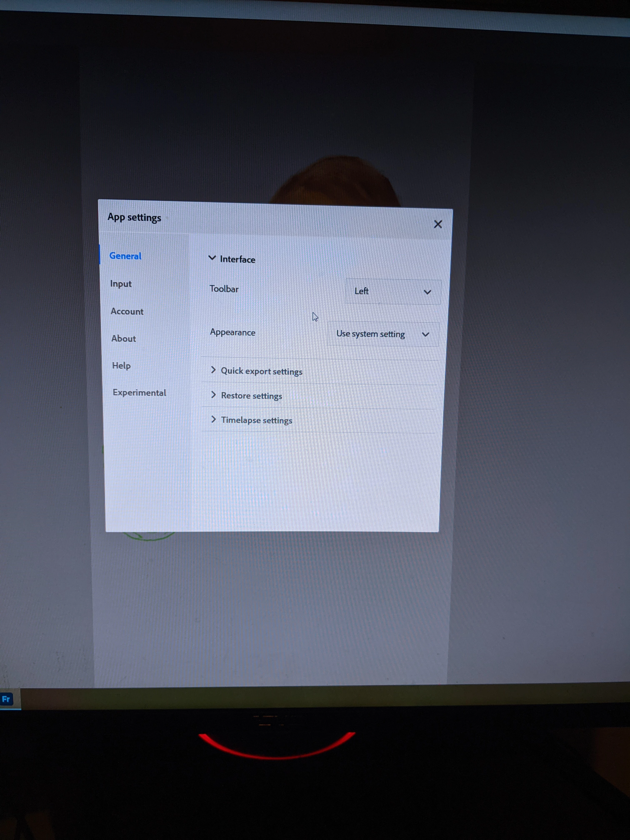Close the App settings dialog
The image size is (630, 840).
[437, 224]
